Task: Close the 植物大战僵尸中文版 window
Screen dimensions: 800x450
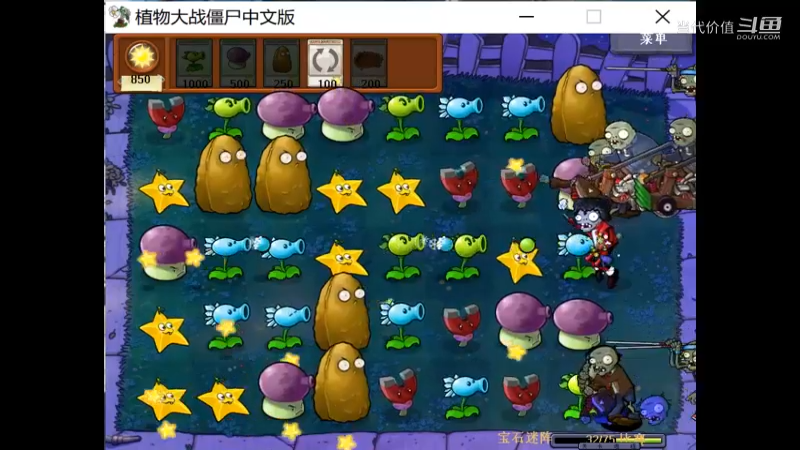Action: click(662, 17)
